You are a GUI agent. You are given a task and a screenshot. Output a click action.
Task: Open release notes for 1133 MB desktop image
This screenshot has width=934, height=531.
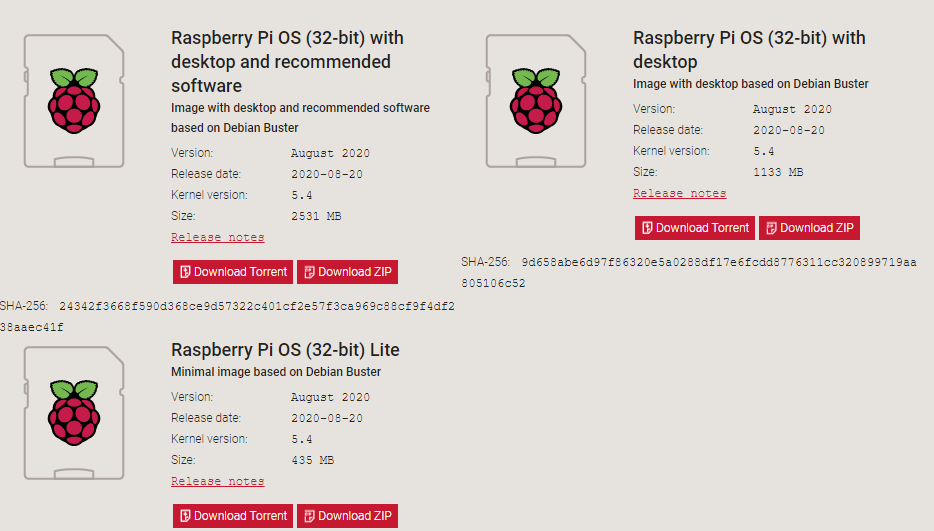click(x=680, y=193)
